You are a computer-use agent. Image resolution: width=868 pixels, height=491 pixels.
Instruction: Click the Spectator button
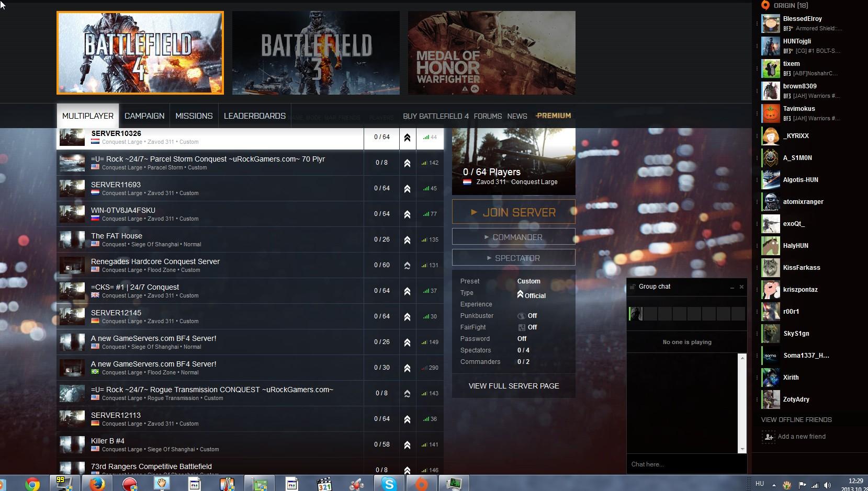click(x=514, y=258)
